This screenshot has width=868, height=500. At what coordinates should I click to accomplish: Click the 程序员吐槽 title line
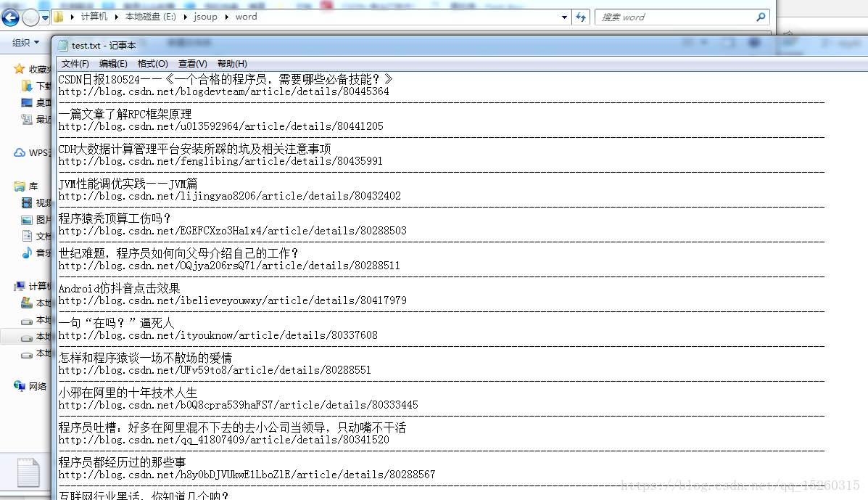click(232, 428)
